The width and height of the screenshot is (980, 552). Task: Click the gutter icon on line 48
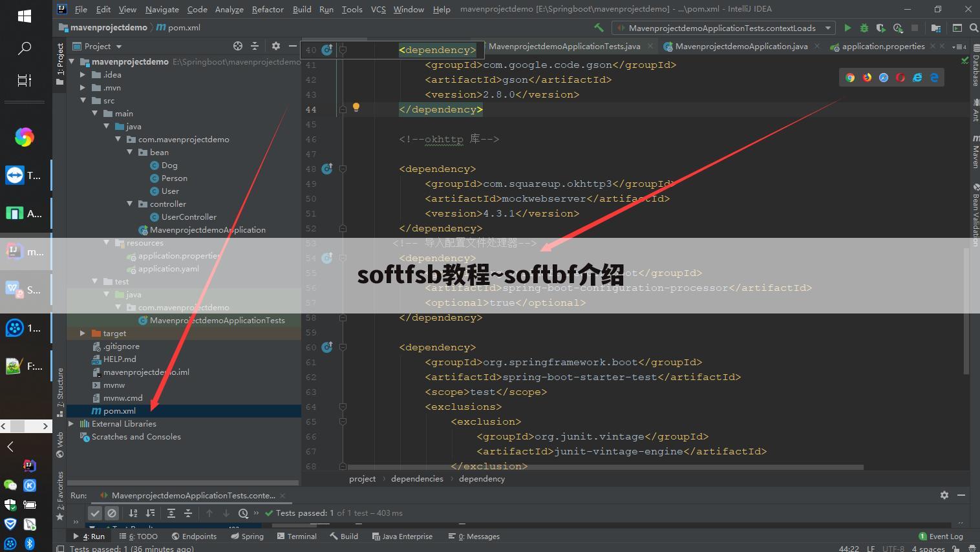tap(327, 169)
